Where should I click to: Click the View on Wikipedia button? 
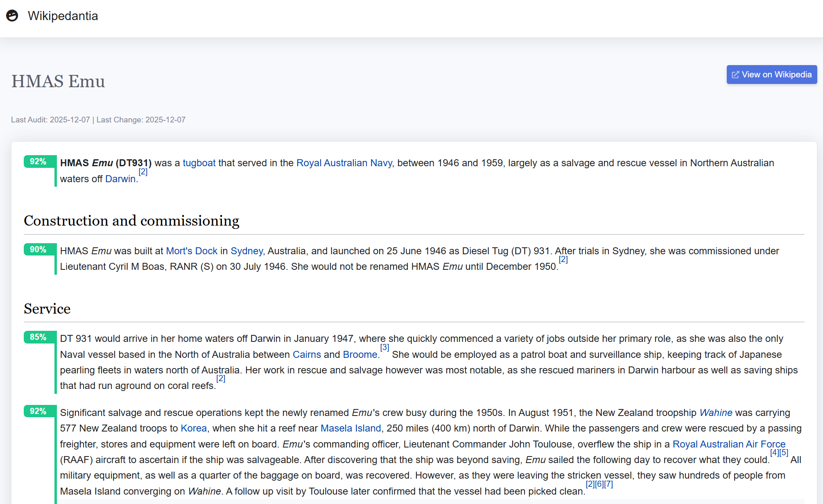pyautogui.click(x=771, y=75)
